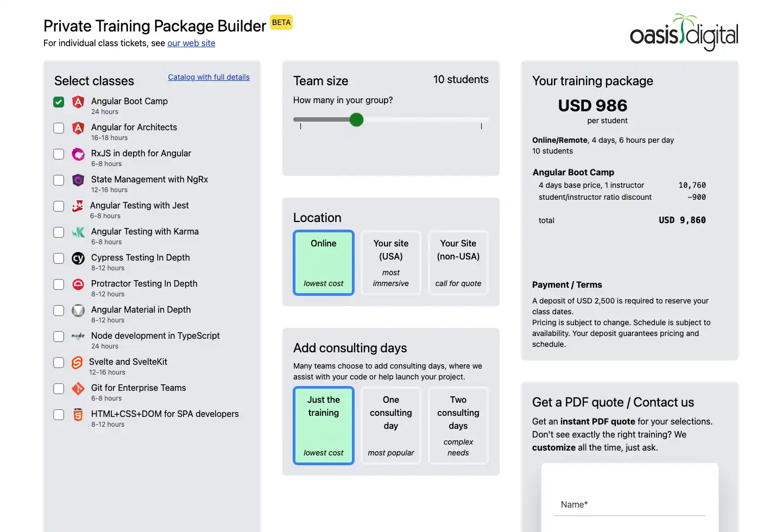Click the team size slider handle
The image size is (782, 532).
(356, 120)
